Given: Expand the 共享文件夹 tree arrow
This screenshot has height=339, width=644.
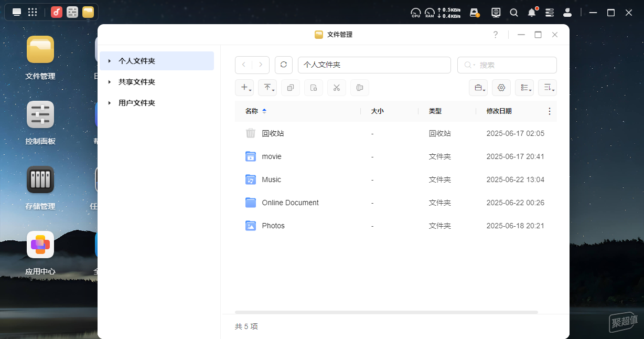Looking at the screenshot, I should [110, 82].
